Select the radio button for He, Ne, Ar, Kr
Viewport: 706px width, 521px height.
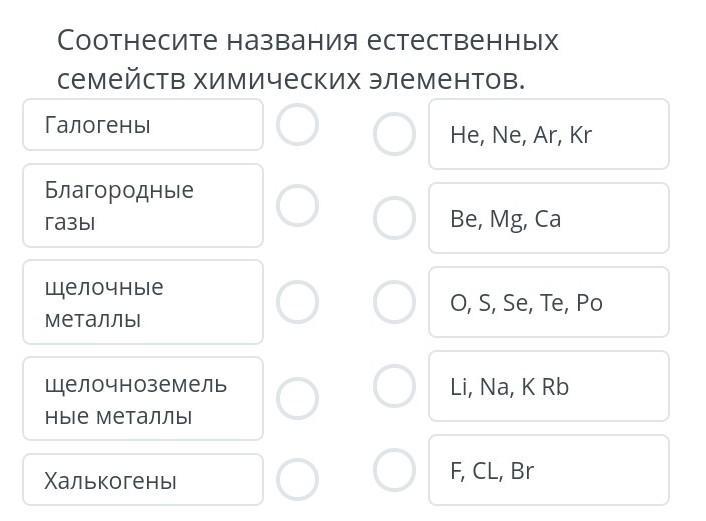394,134
